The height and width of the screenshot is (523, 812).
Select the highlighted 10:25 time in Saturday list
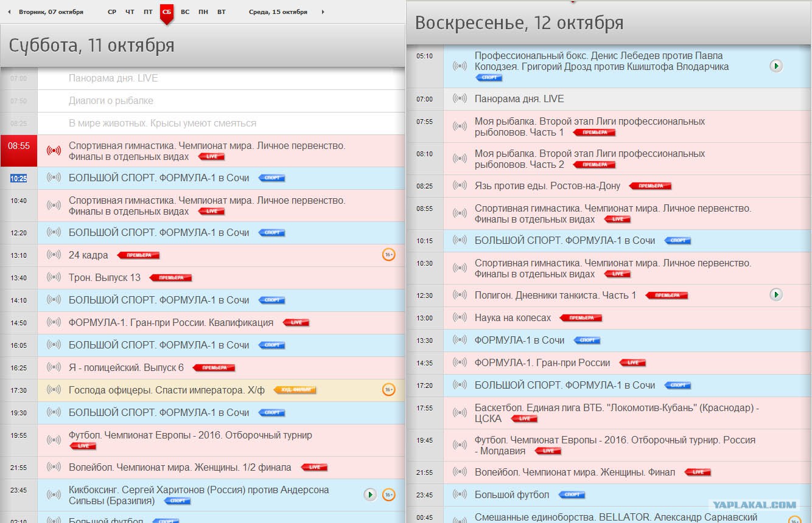pyautogui.click(x=18, y=178)
